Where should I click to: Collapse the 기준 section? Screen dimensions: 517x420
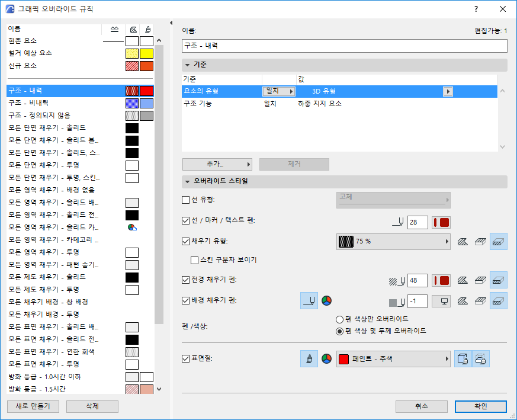tap(188, 65)
